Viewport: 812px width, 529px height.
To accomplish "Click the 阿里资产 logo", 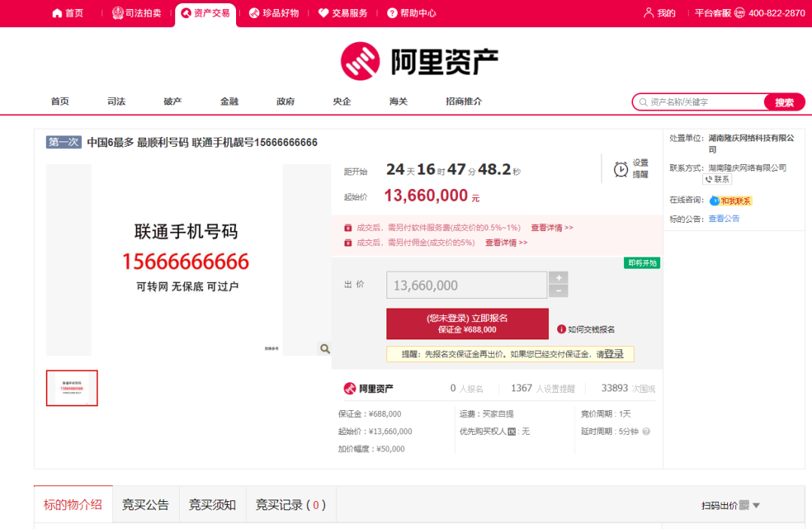I will click(x=420, y=61).
